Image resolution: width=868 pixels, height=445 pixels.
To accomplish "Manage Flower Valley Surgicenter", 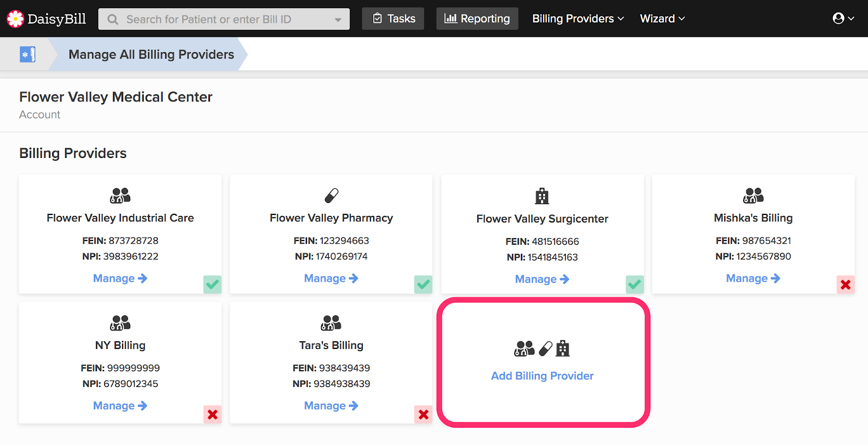I will [542, 279].
